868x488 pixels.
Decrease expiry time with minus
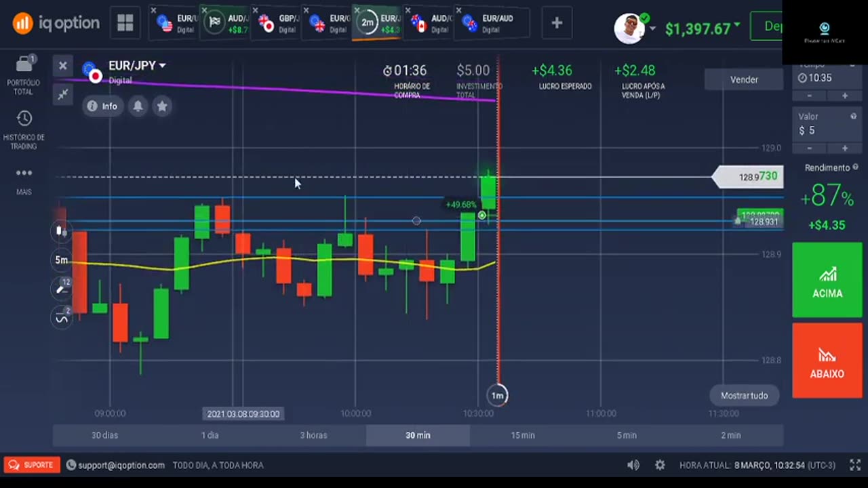pos(810,96)
